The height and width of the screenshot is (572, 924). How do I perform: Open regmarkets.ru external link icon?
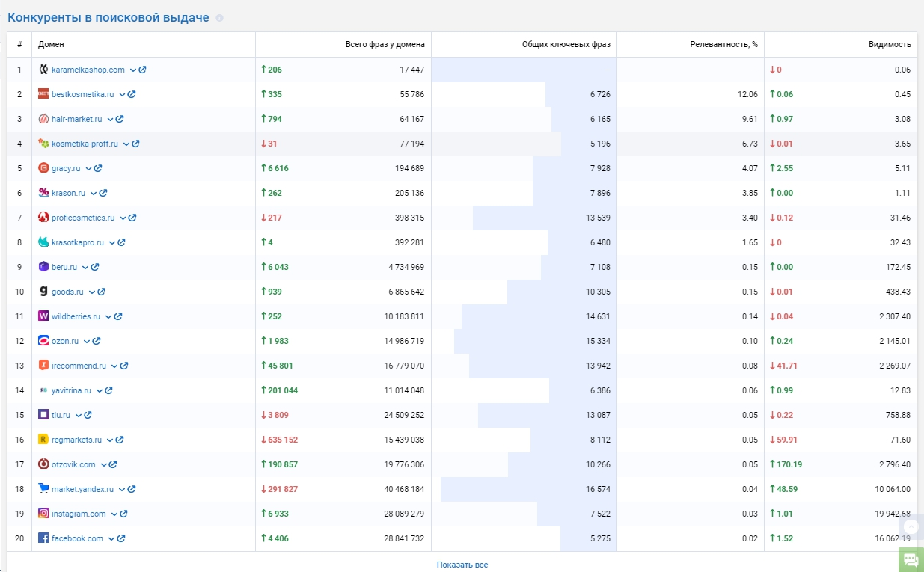[120, 440]
